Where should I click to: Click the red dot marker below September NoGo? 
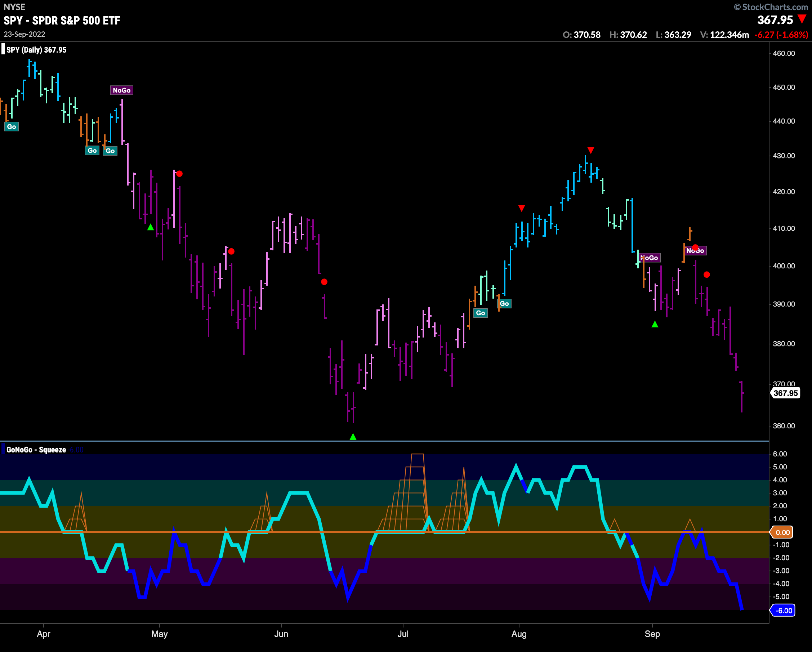[707, 274]
